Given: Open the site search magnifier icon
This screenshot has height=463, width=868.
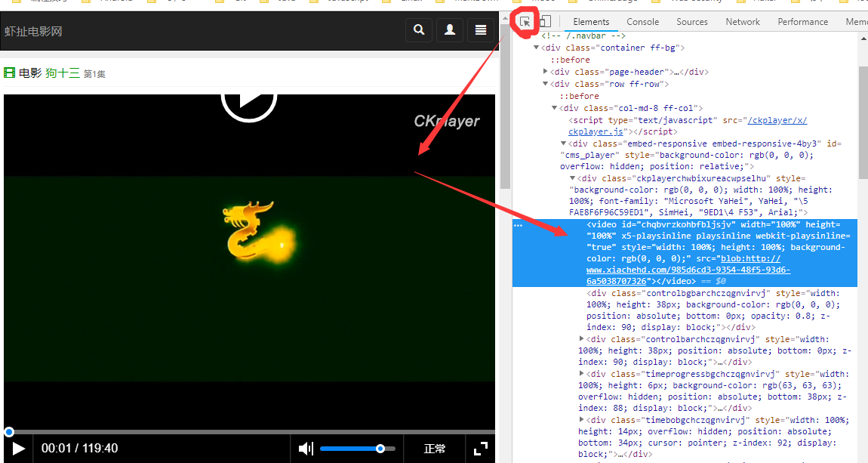Looking at the screenshot, I should (419, 30).
